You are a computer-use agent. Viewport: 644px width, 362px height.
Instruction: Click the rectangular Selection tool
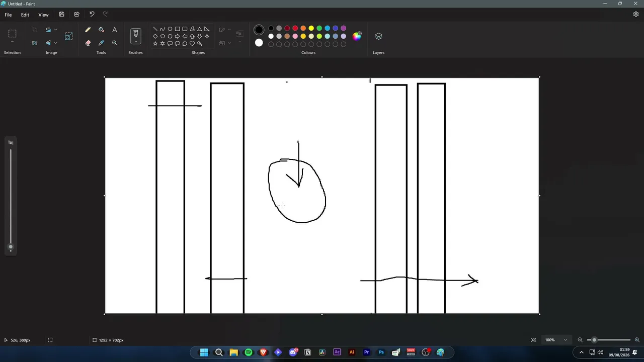[x=12, y=34]
